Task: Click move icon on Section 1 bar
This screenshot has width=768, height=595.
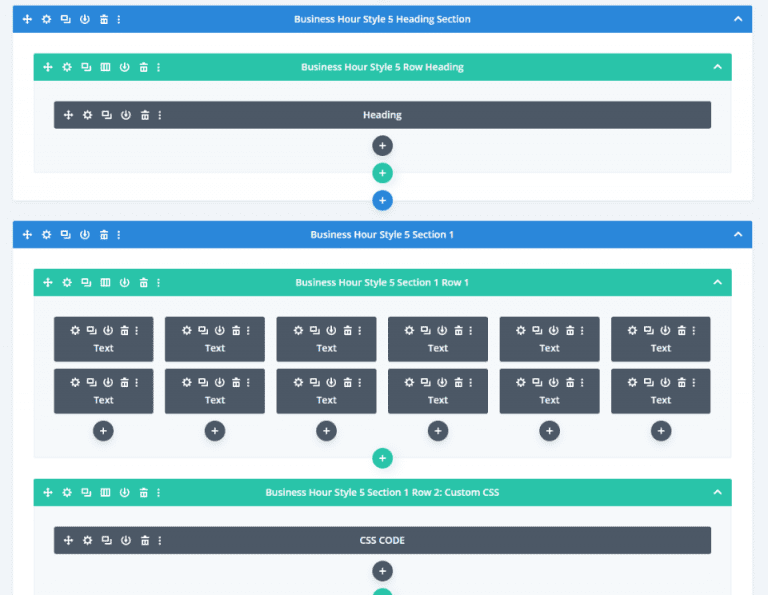Action: [27, 235]
